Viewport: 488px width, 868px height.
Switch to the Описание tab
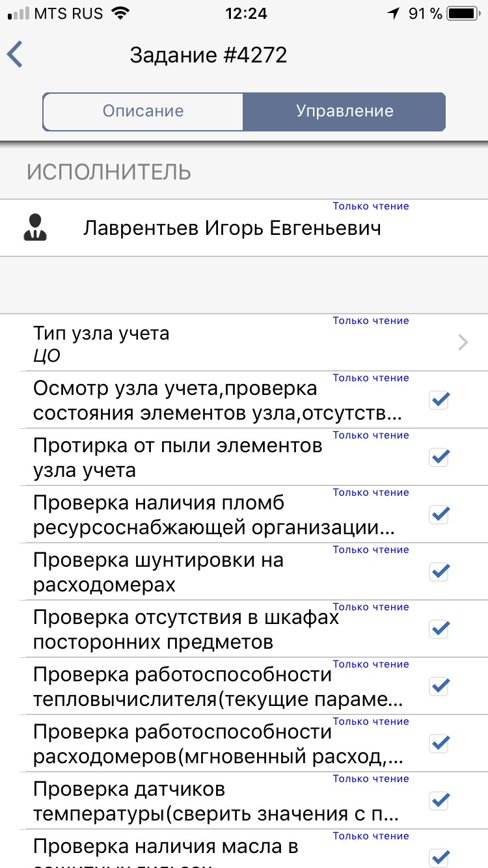[x=143, y=111]
